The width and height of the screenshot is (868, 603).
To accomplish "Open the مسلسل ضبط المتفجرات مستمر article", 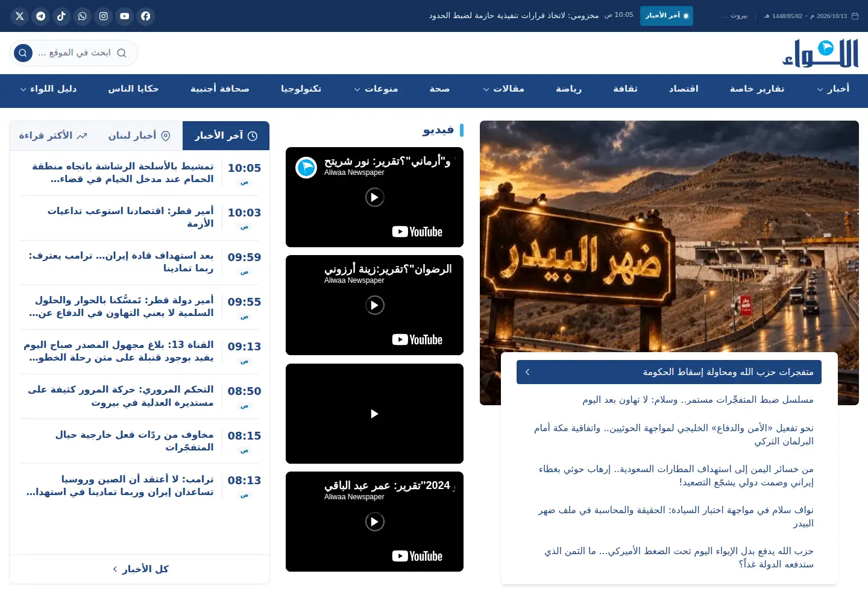I will [697, 400].
